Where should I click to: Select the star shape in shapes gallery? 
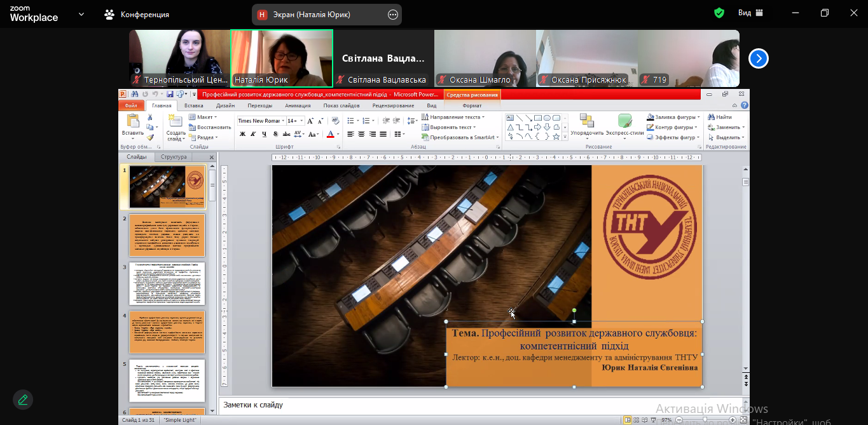(x=556, y=137)
